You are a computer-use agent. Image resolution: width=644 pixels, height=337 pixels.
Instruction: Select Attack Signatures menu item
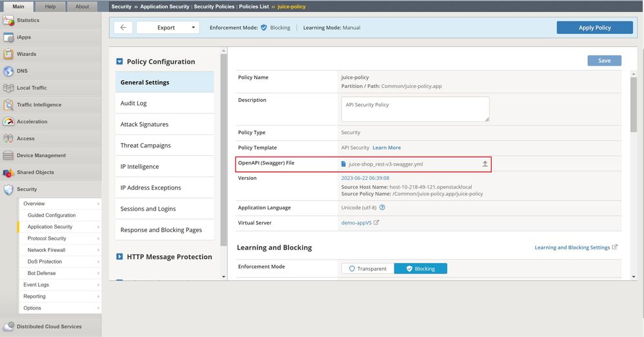145,124
